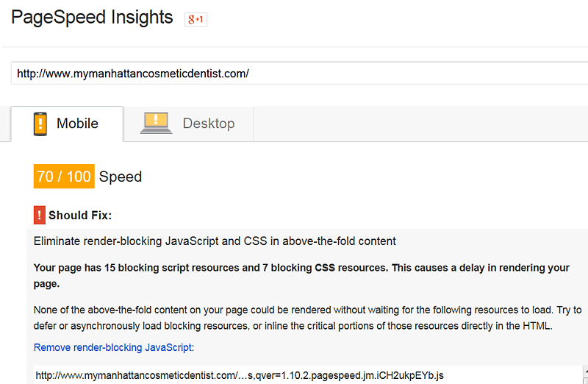Open the Remove render-blocking JavaScript link
Screen dimensions: 588x384
(x=112, y=348)
